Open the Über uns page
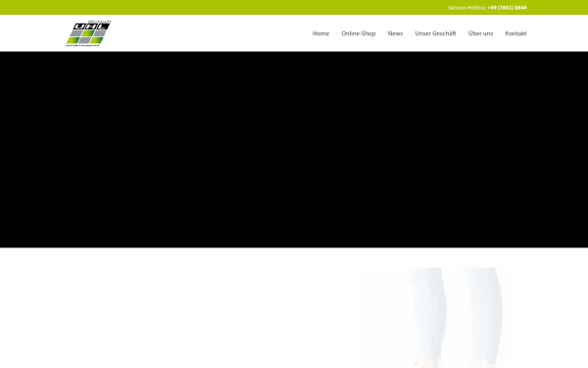588x368 pixels. (480, 33)
